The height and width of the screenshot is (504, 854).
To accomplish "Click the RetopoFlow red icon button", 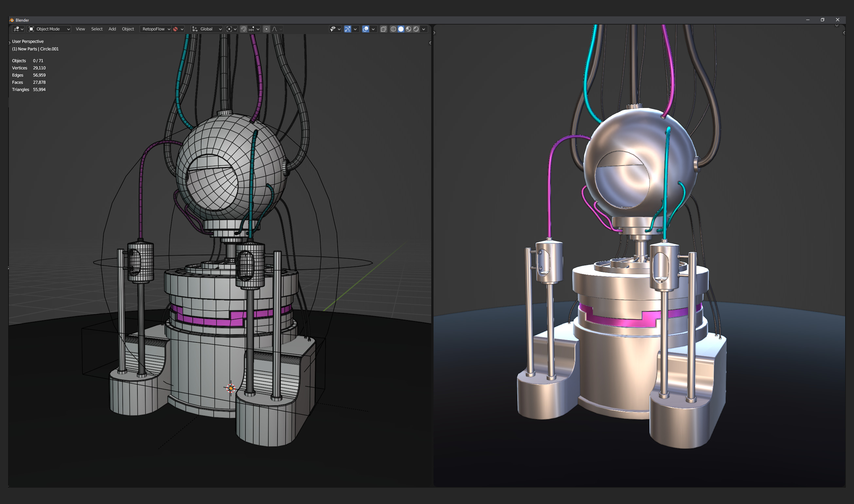I will (x=176, y=29).
